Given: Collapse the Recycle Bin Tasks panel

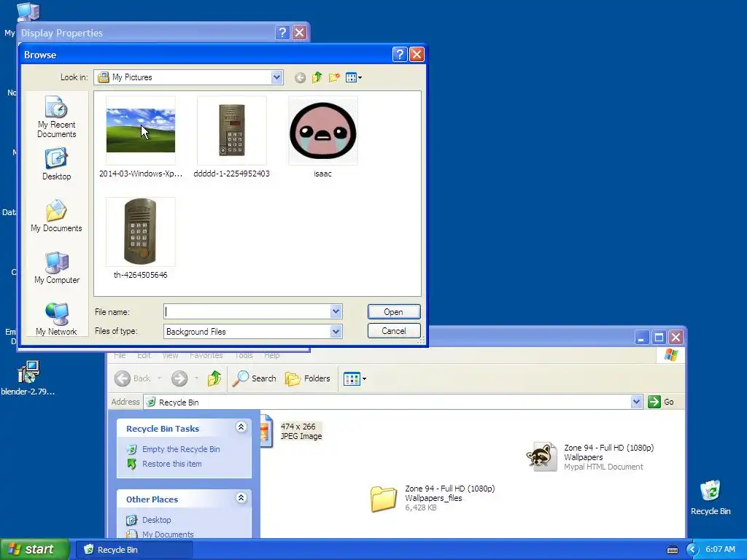Looking at the screenshot, I should (x=241, y=427).
